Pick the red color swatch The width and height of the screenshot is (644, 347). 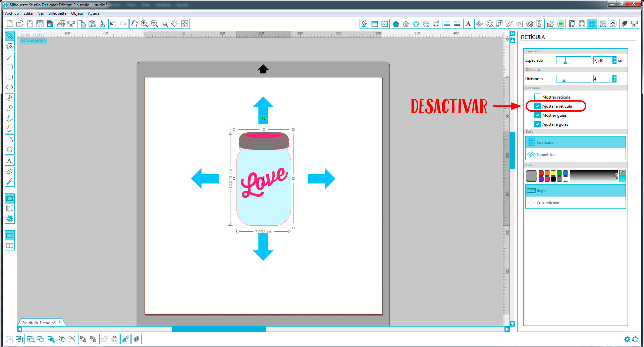point(541,173)
